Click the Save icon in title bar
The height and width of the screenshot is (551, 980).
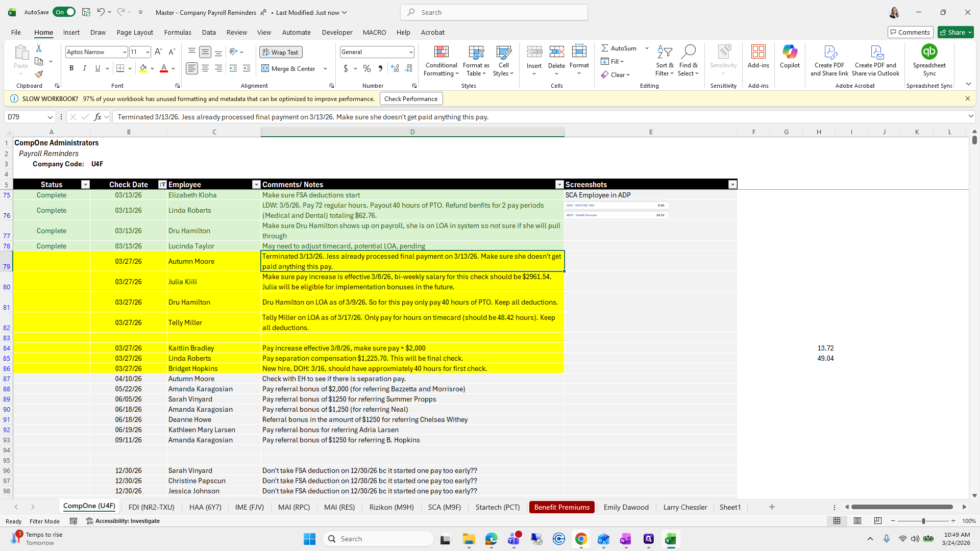click(x=86, y=12)
